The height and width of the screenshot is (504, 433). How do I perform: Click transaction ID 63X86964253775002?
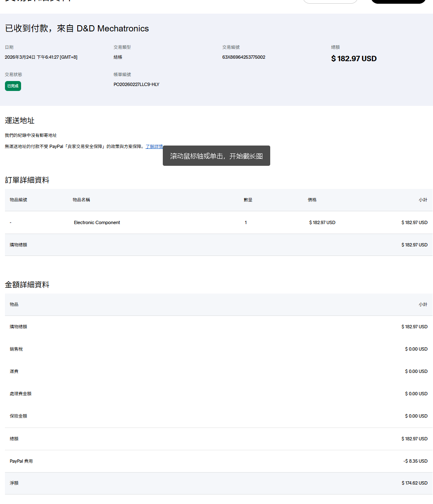click(x=243, y=57)
